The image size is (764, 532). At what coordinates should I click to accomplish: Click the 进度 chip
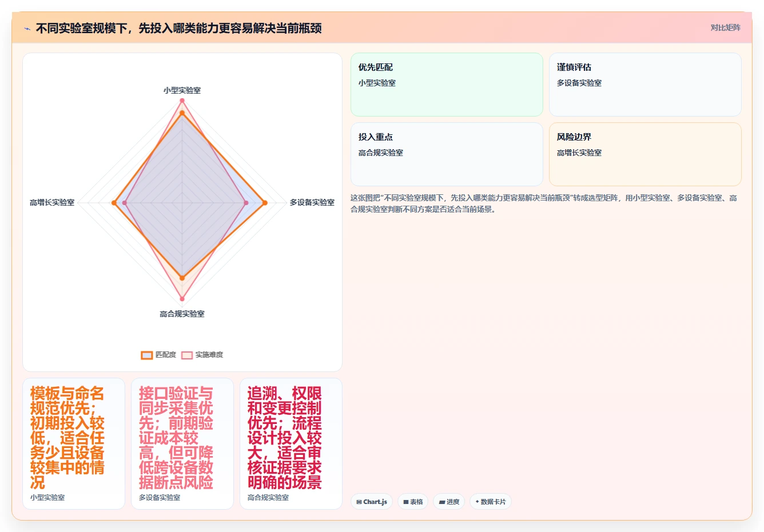tap(449, 502)
